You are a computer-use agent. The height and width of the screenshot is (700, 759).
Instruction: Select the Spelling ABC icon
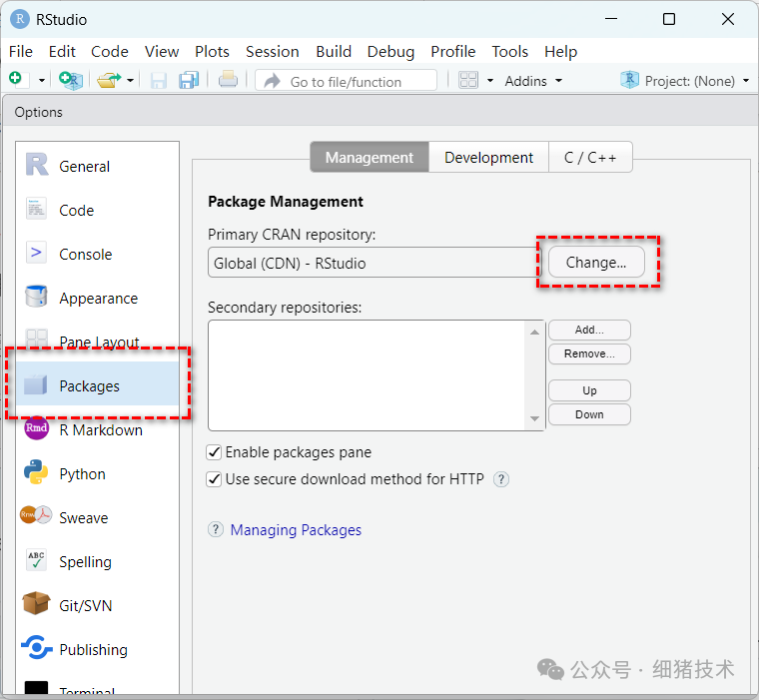coord(36,560)
